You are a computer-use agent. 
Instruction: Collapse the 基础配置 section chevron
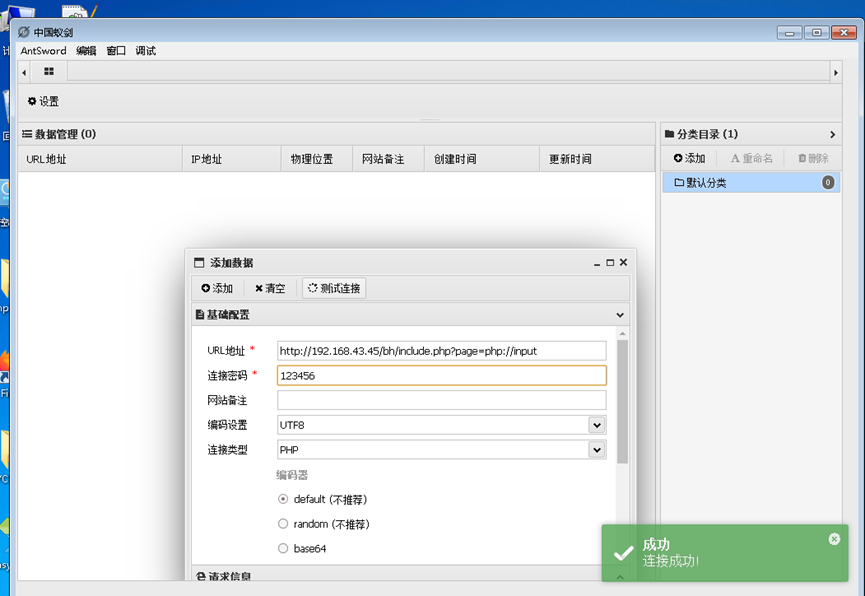(x=620, y=315)
